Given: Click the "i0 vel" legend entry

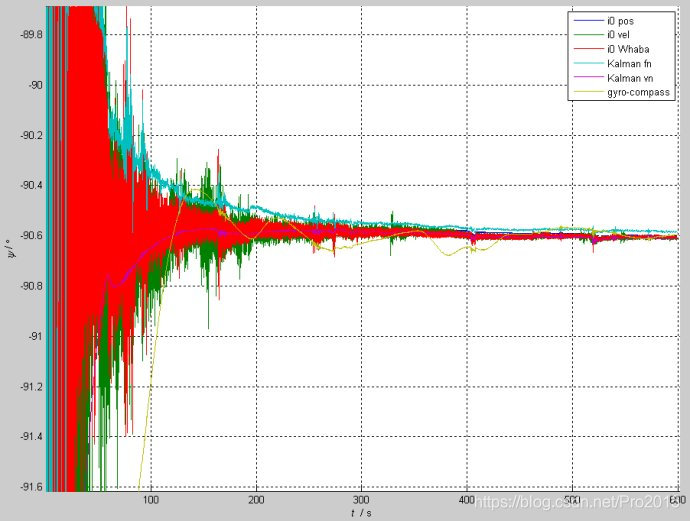Looking at the screenshot, I should click(x=618, y=35).
